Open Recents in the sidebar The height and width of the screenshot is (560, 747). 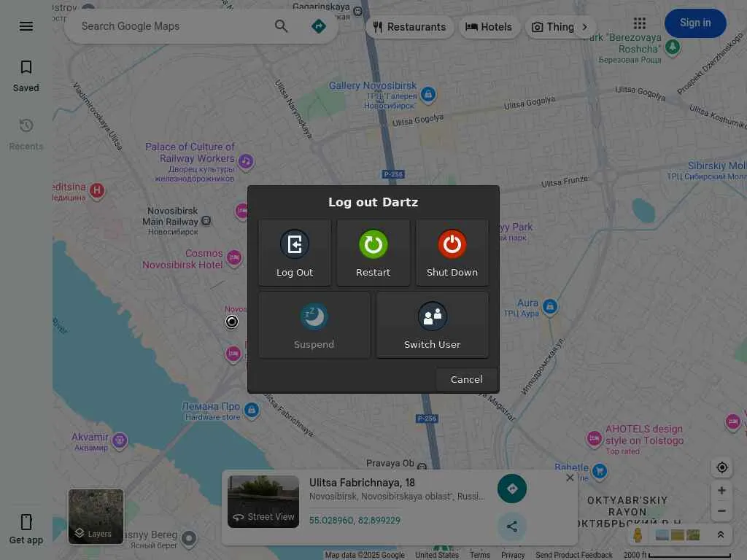26,134
